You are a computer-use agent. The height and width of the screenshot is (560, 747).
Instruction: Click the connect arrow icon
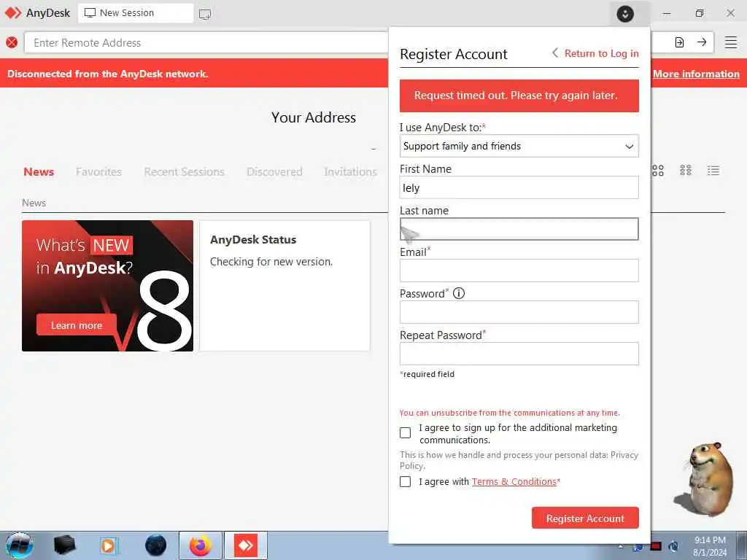[x=702, y=42]
